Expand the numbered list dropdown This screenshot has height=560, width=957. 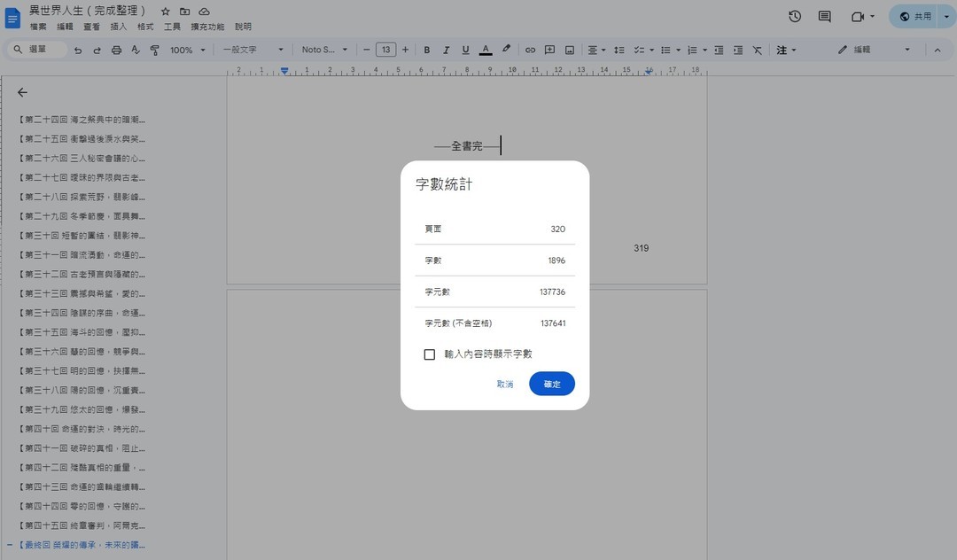pos(705,50)
